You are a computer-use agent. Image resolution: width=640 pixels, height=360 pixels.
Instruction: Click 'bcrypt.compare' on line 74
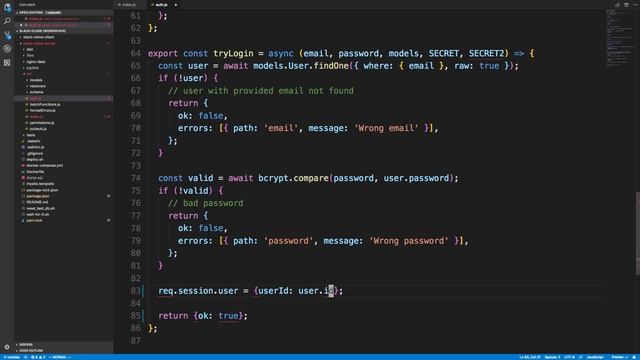coord(293,178)
